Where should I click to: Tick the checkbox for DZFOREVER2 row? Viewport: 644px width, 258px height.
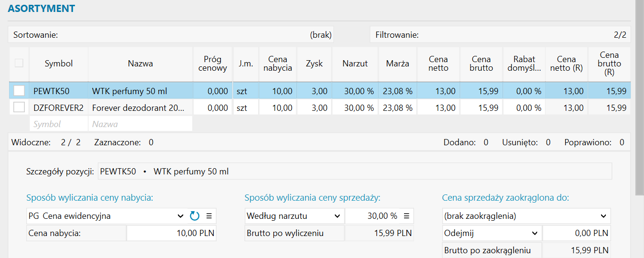19,107
